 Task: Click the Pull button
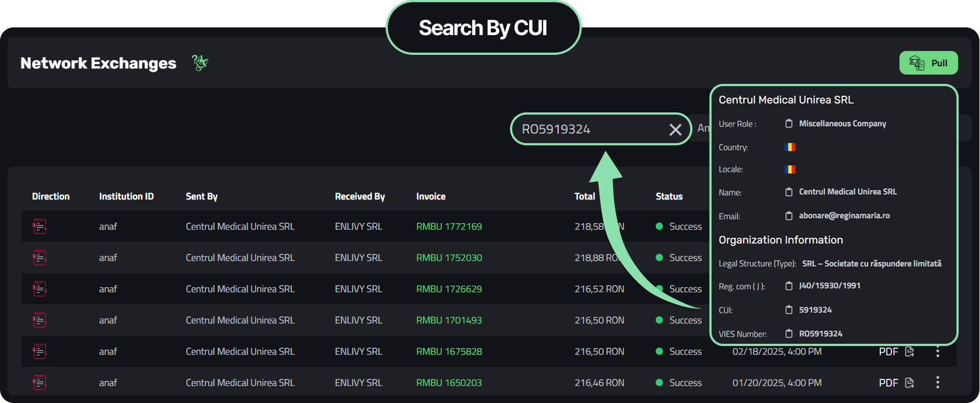[928, 63]
